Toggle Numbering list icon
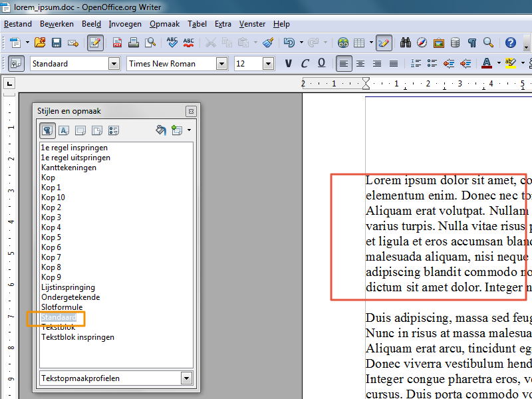Image resolution: width=532 pixels, height=399 pixels. click(416, 63)
